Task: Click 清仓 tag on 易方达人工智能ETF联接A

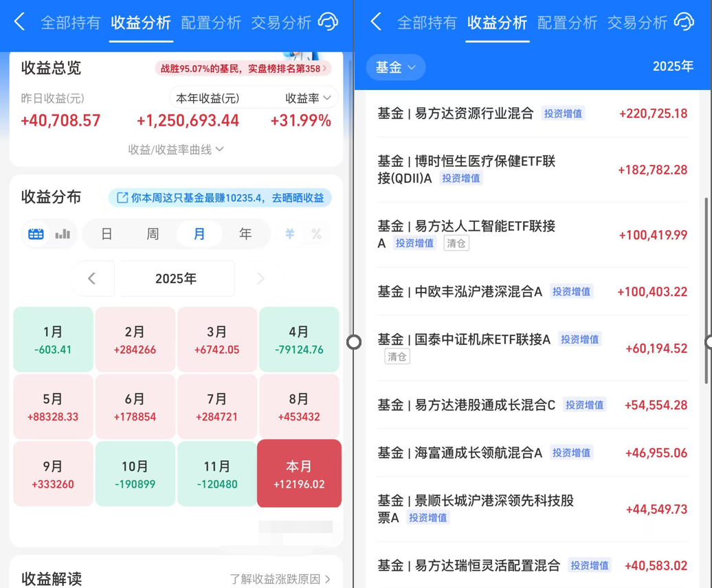Action: [456, 243]
